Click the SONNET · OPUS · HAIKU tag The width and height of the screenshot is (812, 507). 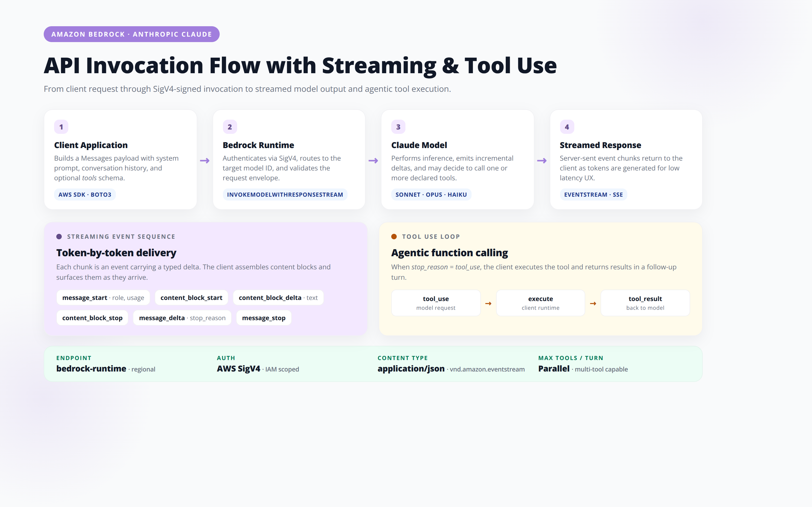[431, 194]
